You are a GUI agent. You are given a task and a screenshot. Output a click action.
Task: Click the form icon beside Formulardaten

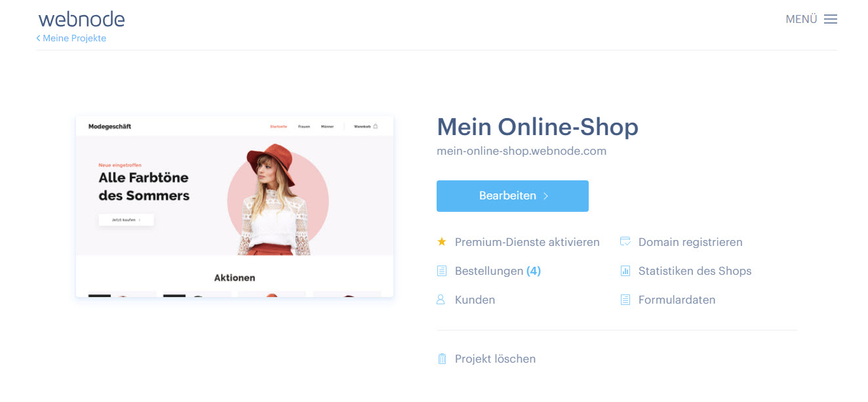click(625, 300)
